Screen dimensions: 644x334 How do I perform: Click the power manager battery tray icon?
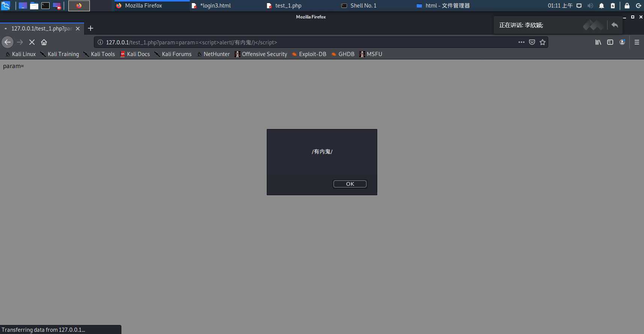pyautogui.click(x=613, y=6)
